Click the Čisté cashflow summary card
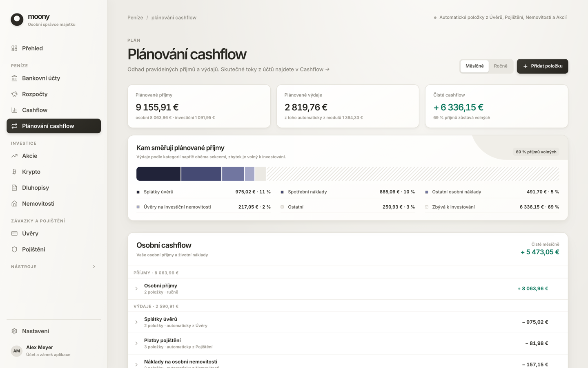This screenshot has width=588, height=368. click(x=497, y=106)
